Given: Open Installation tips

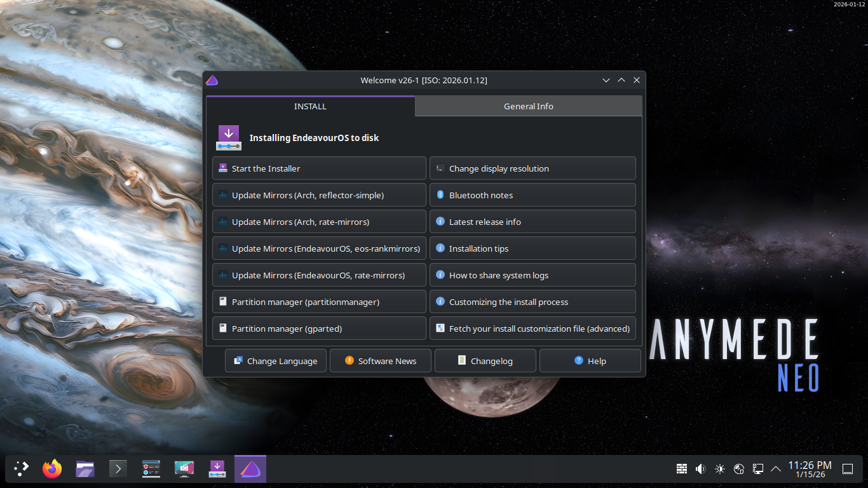Looking at the screenshot, I should tap(532, 248).
